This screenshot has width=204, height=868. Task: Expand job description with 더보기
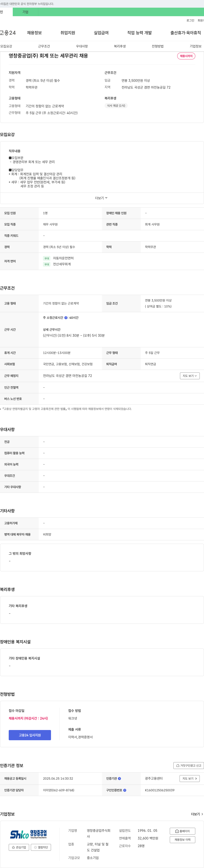pos(102,198)
